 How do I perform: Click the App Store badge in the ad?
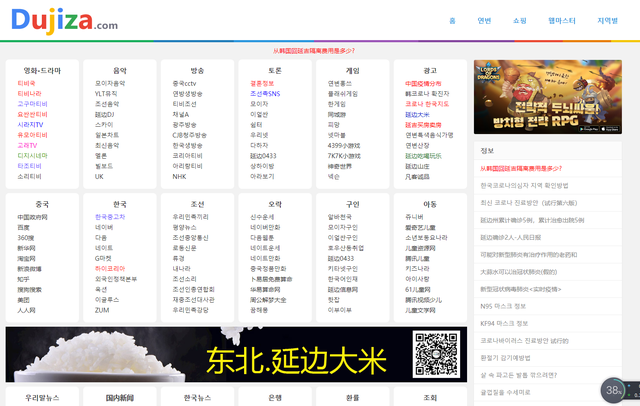610,129
